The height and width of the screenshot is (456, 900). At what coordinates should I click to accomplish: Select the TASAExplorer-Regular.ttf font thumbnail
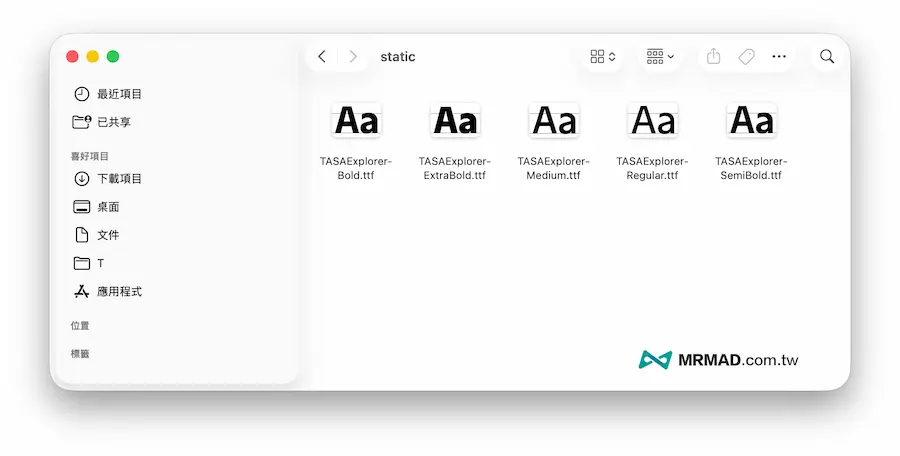[653, 120]
